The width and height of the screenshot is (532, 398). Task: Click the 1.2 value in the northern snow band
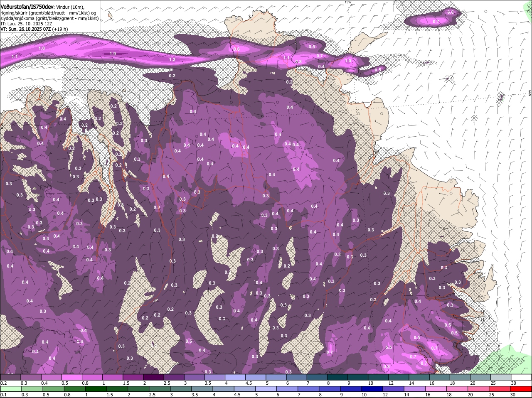[x=172, y=59]
